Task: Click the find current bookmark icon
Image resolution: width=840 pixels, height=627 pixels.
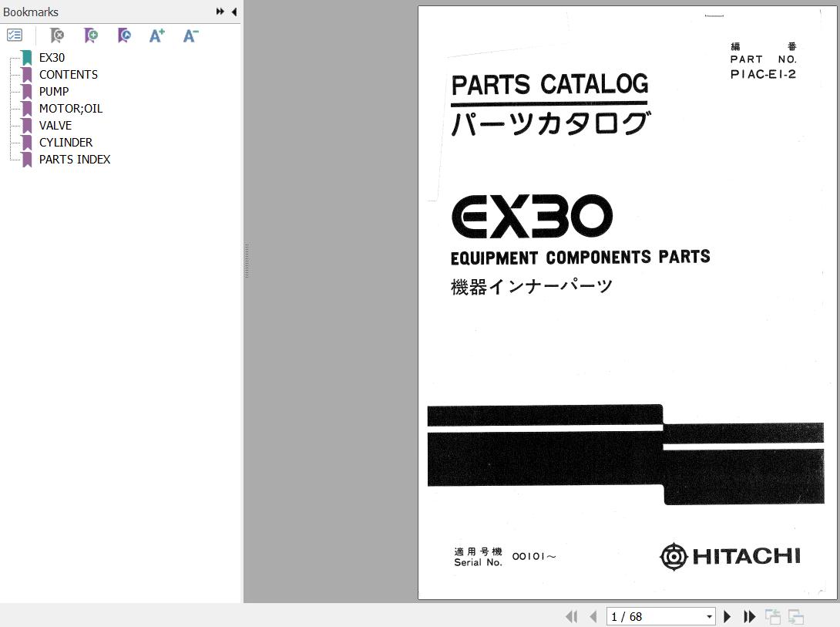Action: (124, 35)
